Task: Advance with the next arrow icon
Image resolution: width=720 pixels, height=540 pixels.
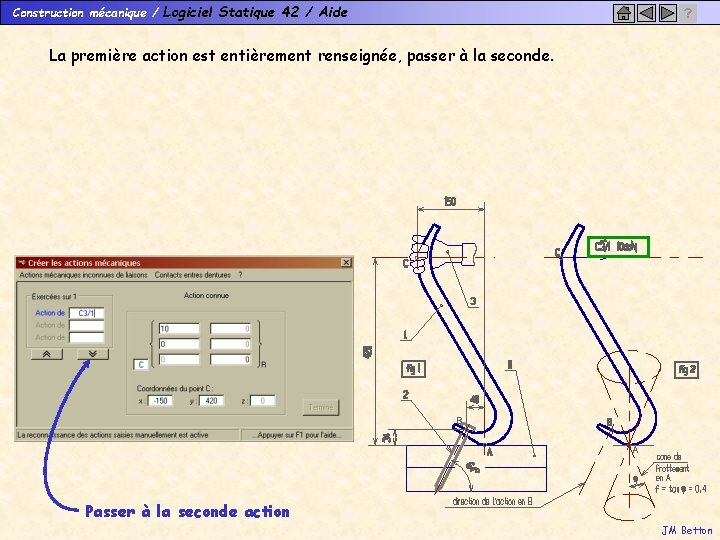Action: pyautogui.click(x=667, y=13)
